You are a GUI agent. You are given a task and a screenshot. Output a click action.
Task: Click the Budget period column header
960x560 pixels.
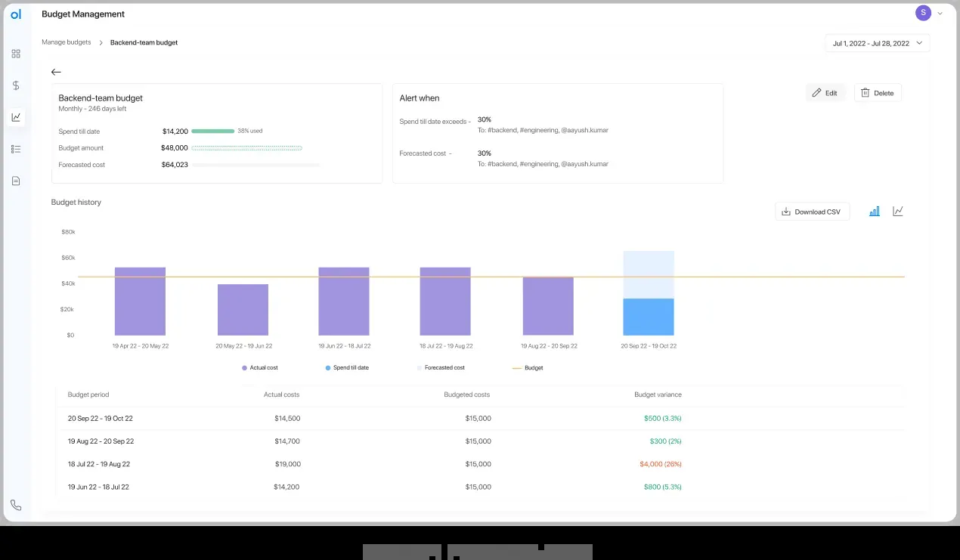pos(88,394)
